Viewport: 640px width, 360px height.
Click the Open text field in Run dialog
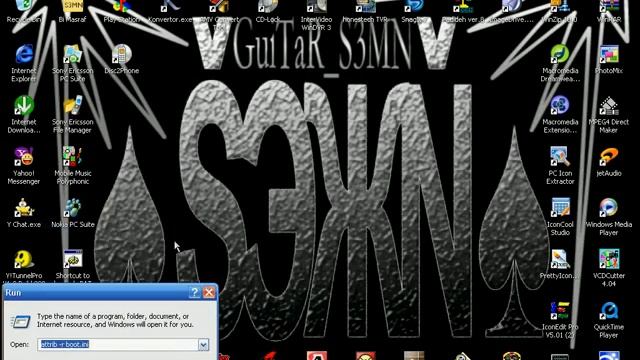coord(118,344)
